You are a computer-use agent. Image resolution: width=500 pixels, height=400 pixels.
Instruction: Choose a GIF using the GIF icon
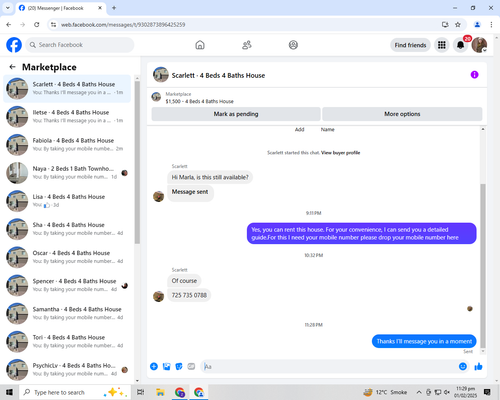coord(191,367)
